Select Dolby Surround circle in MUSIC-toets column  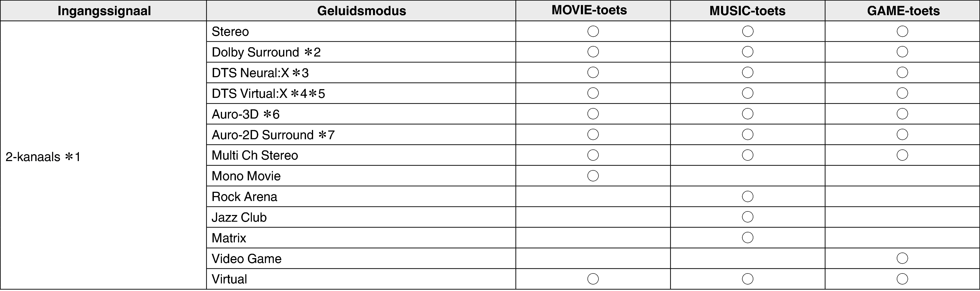tap(748, 52)
